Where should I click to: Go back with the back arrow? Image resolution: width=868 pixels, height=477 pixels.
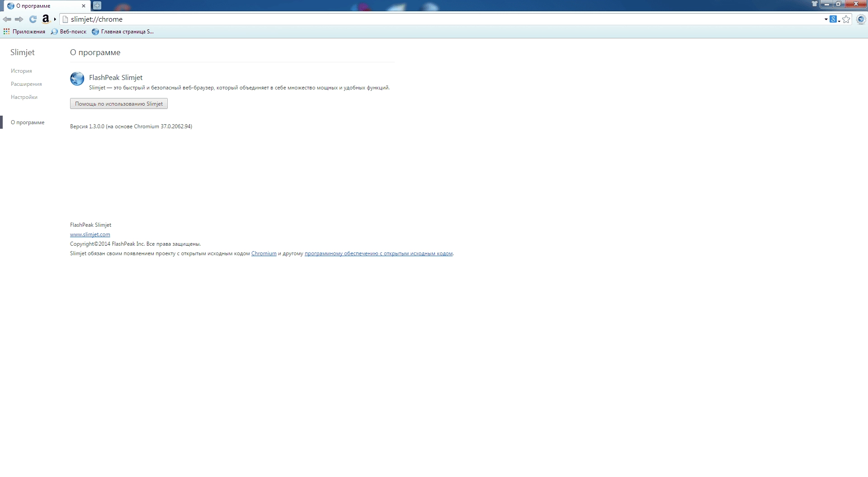coord(7,19)
